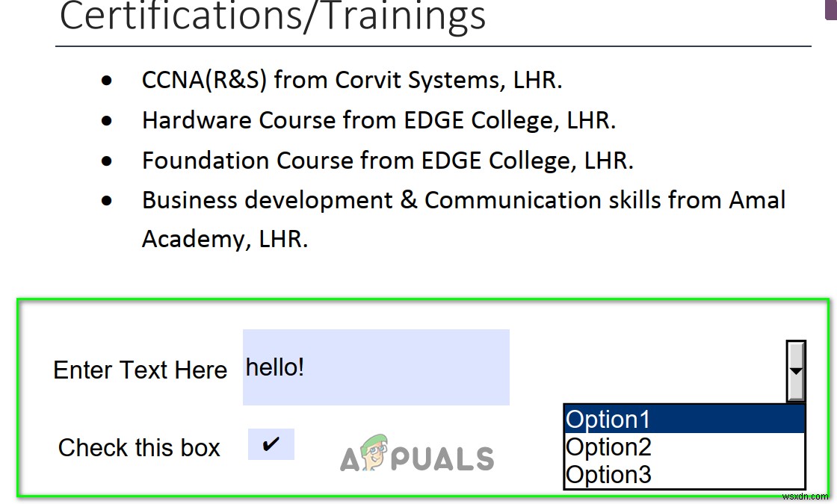Click the Check this box label
This screenshot has width=837, height=504.
tap(139, 448)
